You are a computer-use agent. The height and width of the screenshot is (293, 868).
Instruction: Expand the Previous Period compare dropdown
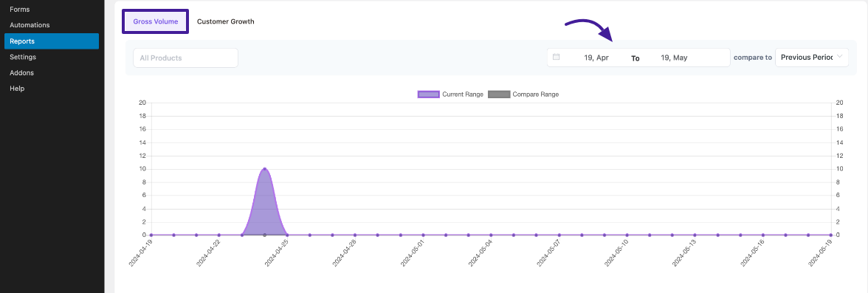click(x=812, y=57)
